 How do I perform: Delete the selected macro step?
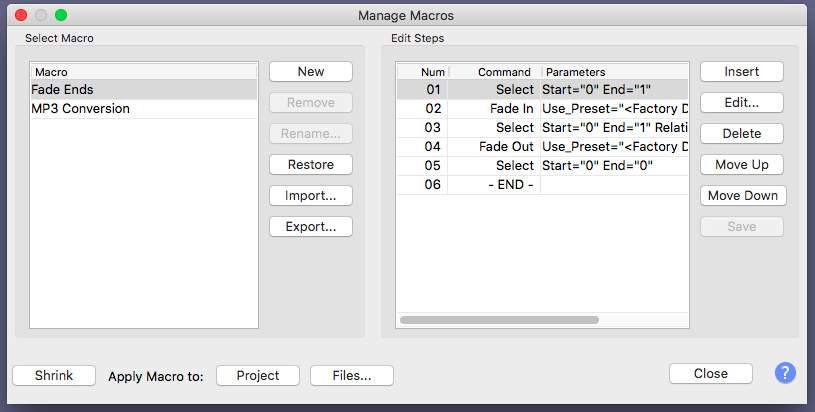741,133
